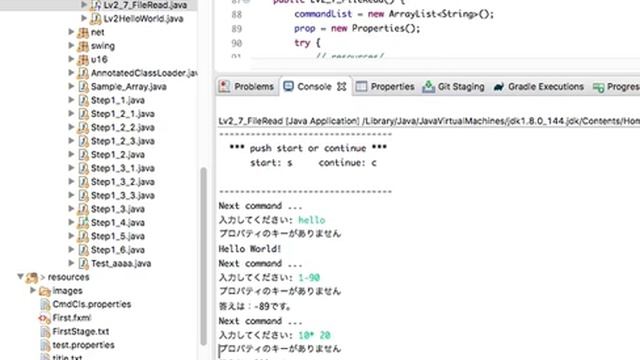640x360 pixels.
Task: Click the Problems tab icon
Action: [224, 86]
